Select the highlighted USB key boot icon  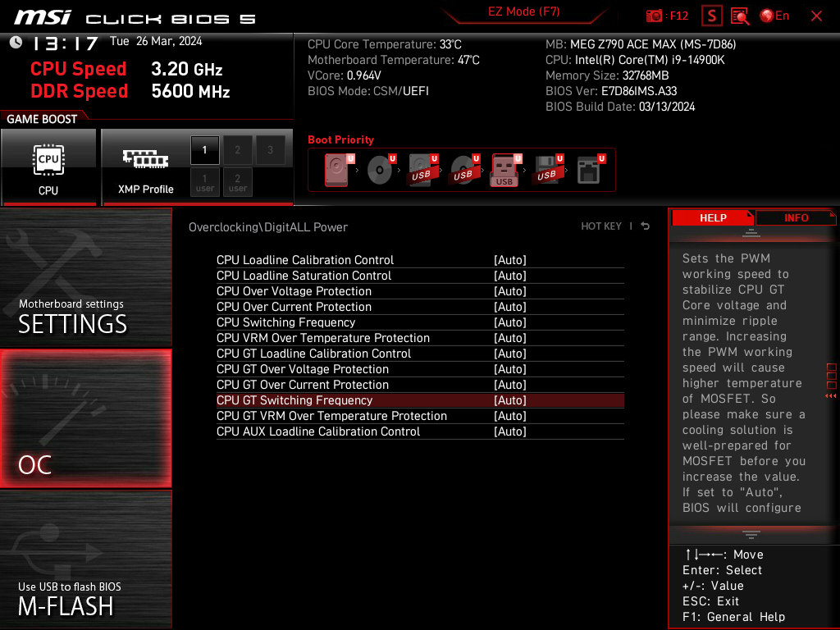pyautogui.click(x=505, y=171)
